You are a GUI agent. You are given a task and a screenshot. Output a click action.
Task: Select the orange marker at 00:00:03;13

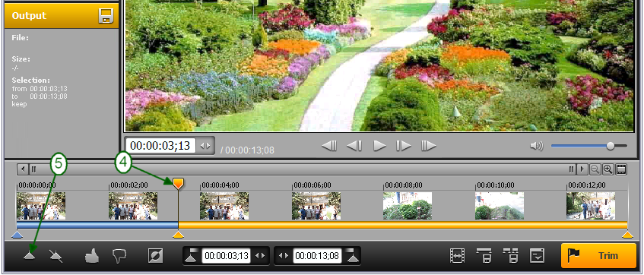click(178, 235)
